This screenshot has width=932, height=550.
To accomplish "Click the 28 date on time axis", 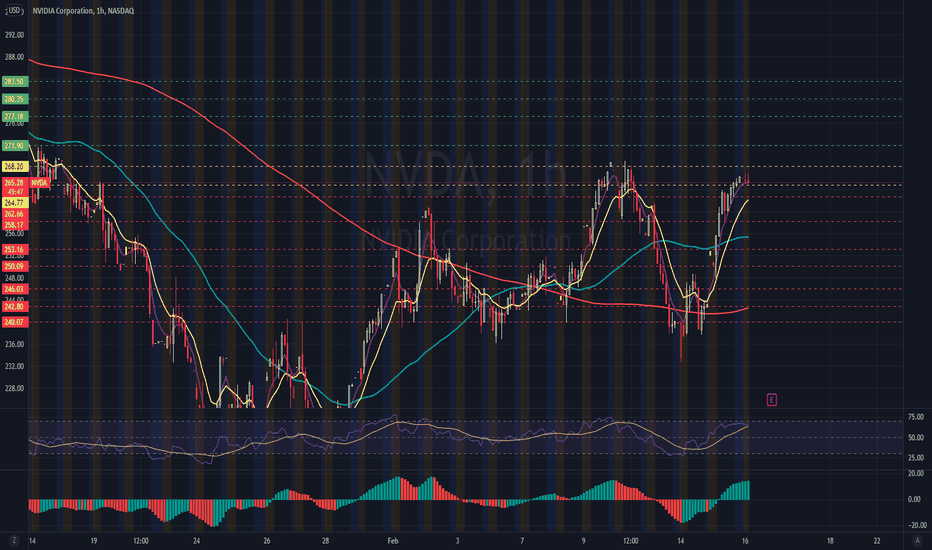I will [x=326, y=541].
